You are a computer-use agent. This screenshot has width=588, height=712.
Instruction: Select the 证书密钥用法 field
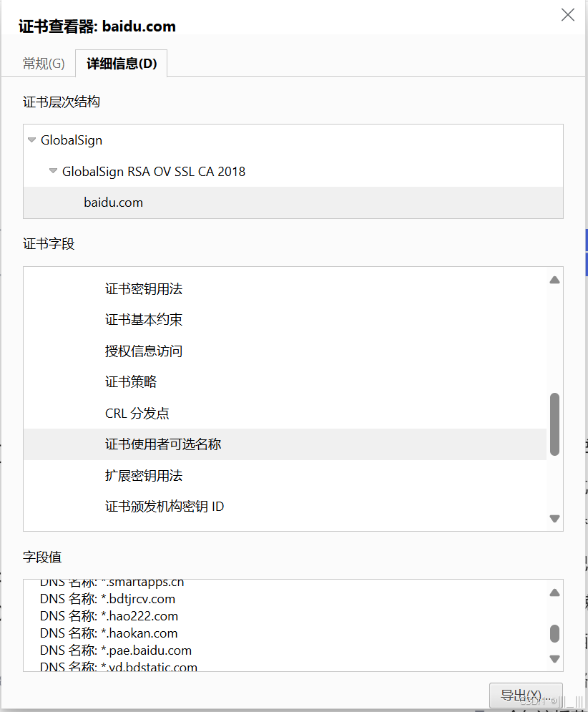[144, 289]
